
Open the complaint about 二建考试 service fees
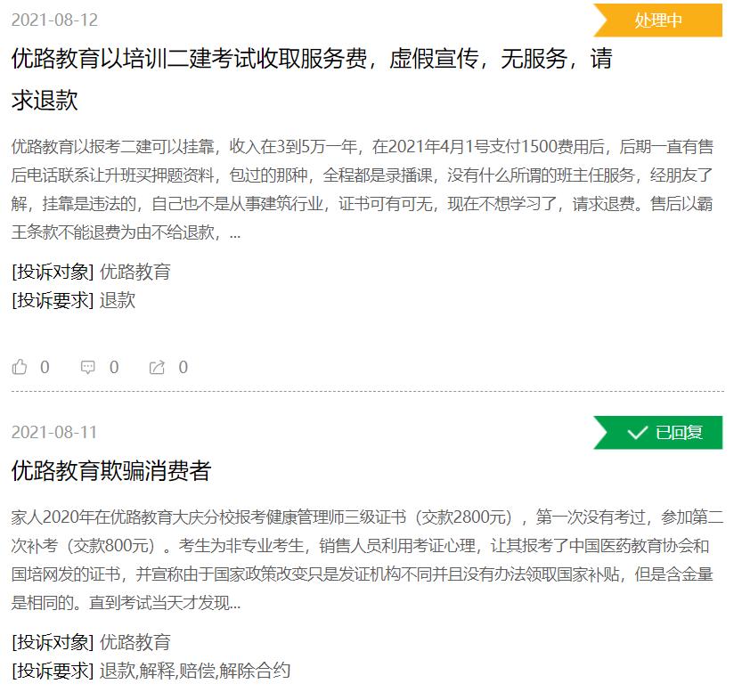pyautogui.click(x=267, y=62)
